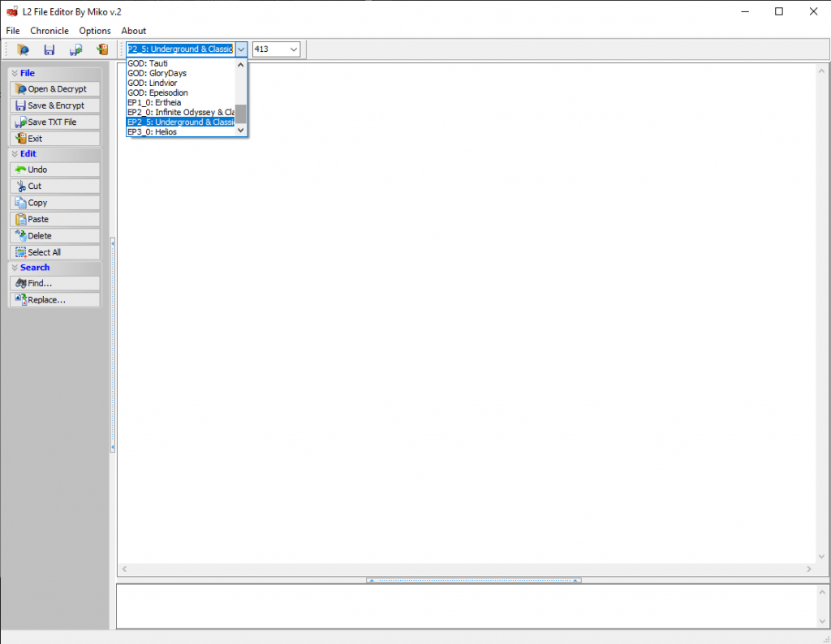Open the 413 protocol dropdown
Image resolution: width=831 pixels, height=644 pixels.
click(x=293, y=49)
